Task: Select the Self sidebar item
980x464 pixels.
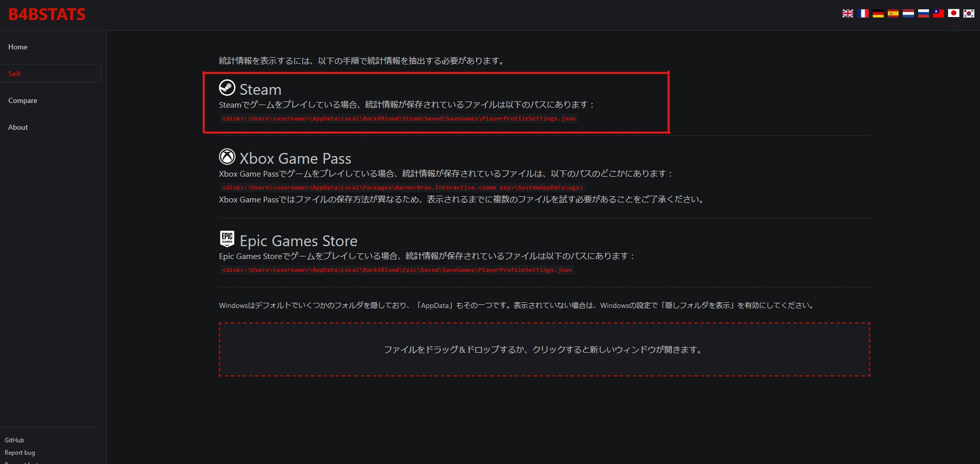Action: [15, 74]
